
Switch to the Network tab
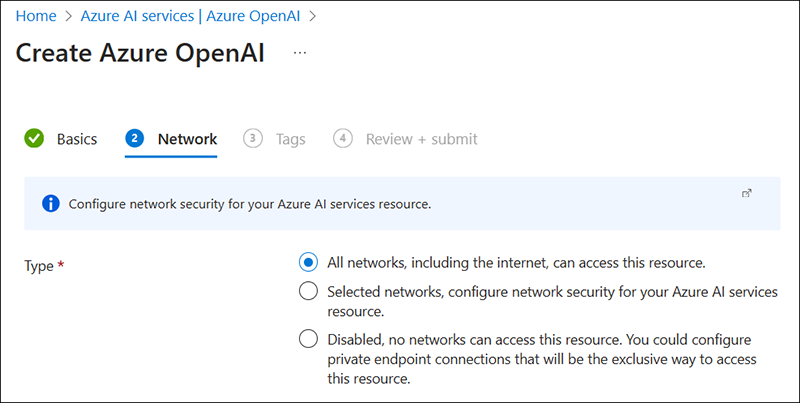187,139
